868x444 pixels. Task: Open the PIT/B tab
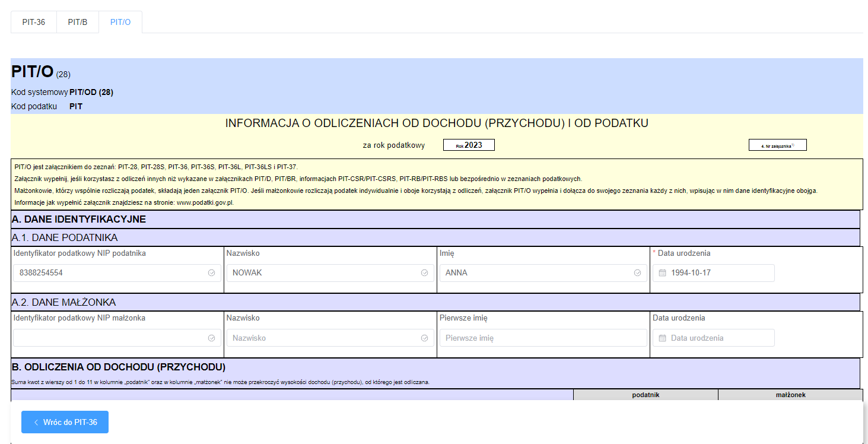pos(78,22)
